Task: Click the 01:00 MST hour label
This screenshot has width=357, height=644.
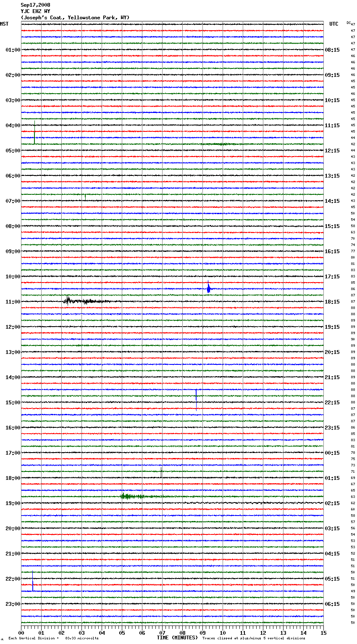Action: coord(13,50)
